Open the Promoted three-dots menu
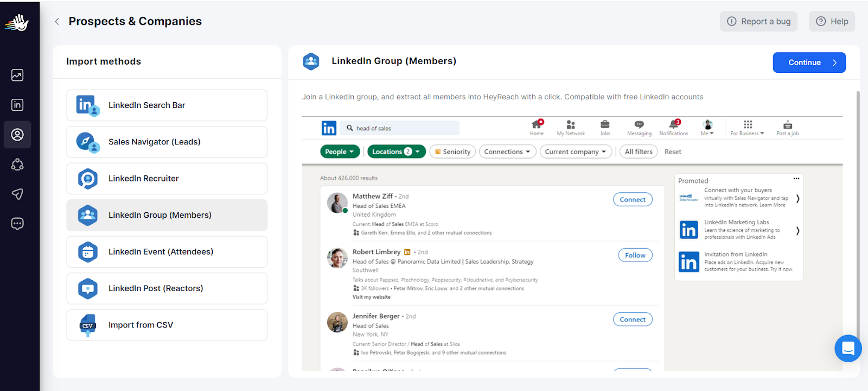Viewport: 868px width, 391px height. point(796,179)
